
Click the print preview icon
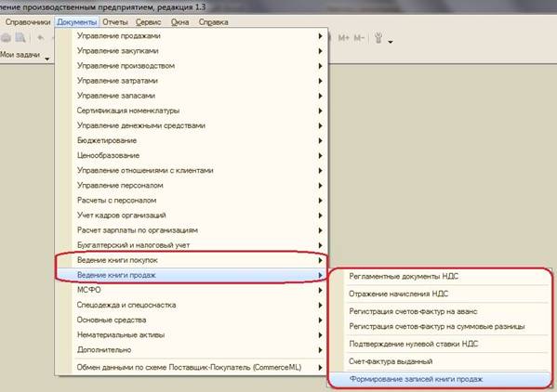pos(20,37)
